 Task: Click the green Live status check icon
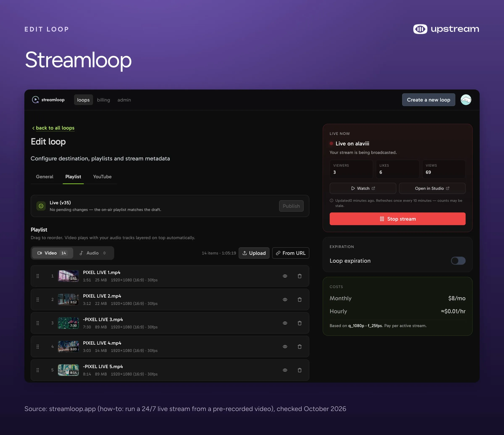41,206
